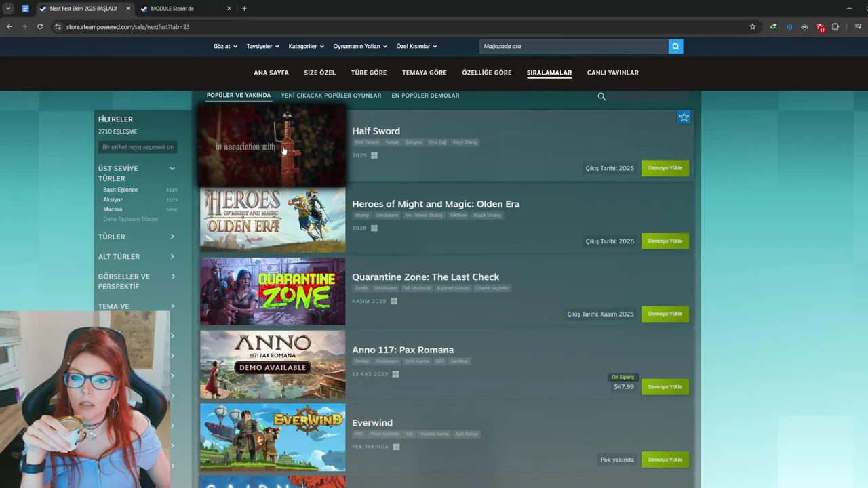Switch to the CANLI YAYINLAR tab
The width and height of the screenshot is (868, 488).
coord(613,73)
